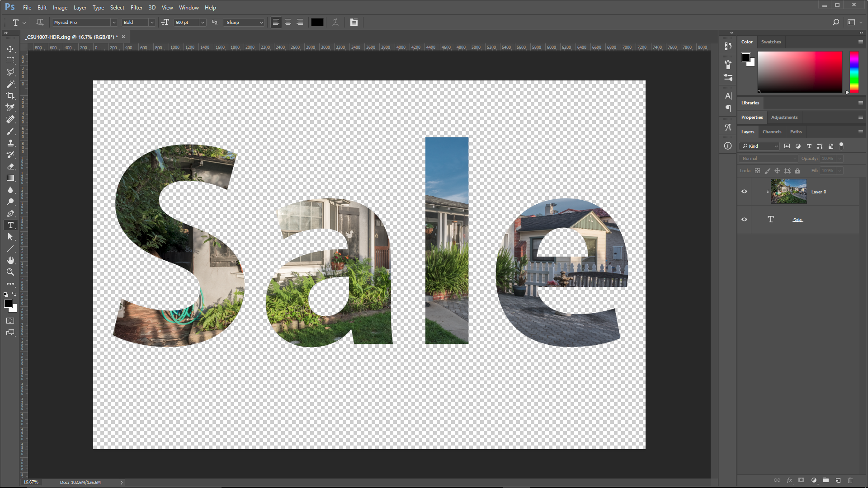
Task: Select the Zoom tool
Action: (x=10, y=272)
